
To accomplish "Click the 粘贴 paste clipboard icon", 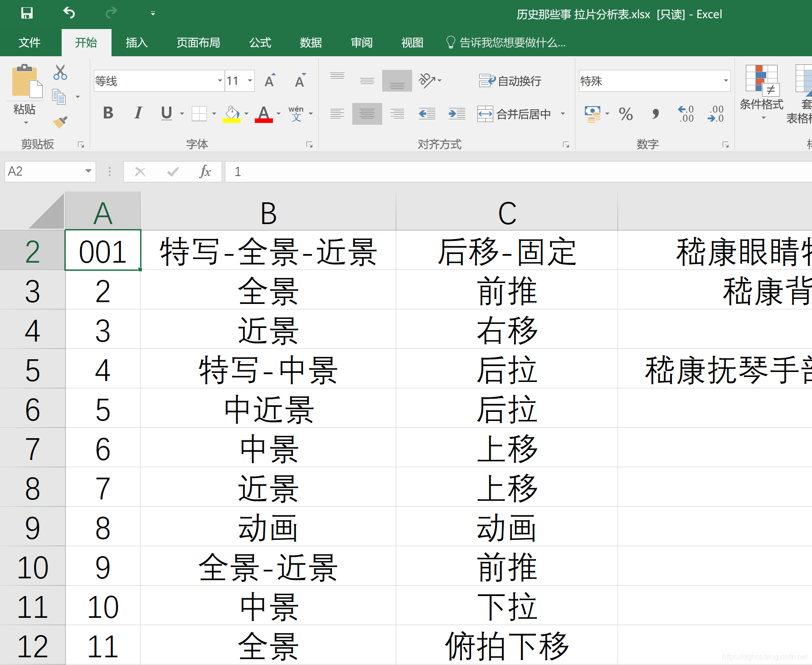I will pos(26,81).
